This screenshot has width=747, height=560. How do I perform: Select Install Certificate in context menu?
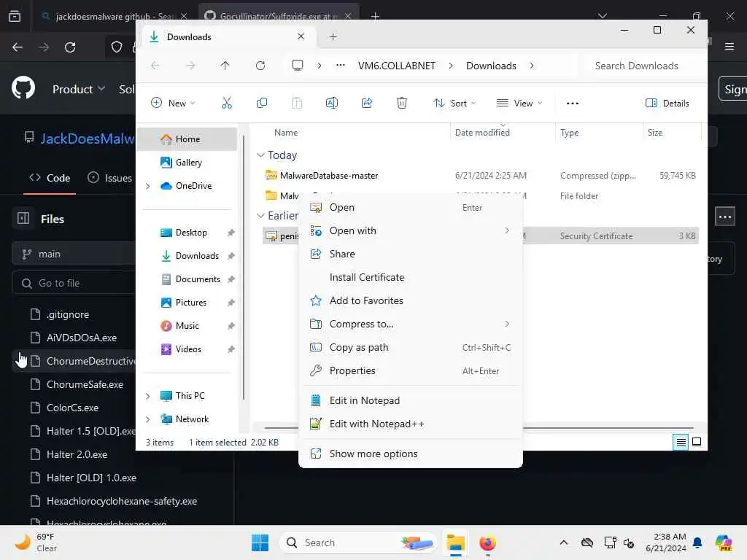click(410, 278)
